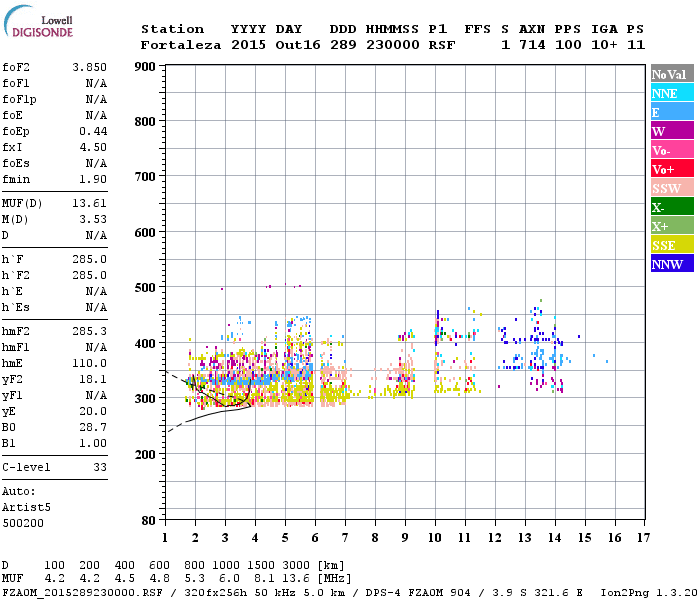Image resolution: width=700 pixels, height=600 pixels.
Task: Click the 230000 time value
Action: (393, 45)
